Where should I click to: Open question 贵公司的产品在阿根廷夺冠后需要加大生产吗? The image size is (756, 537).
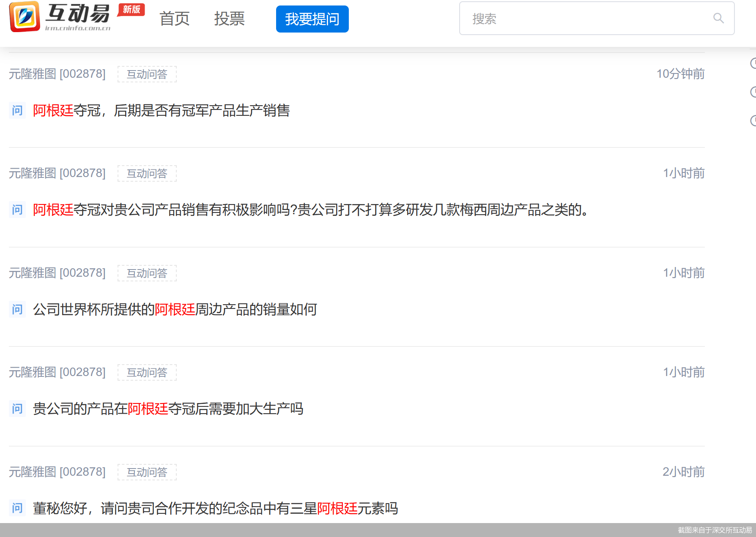pos(168,409)
